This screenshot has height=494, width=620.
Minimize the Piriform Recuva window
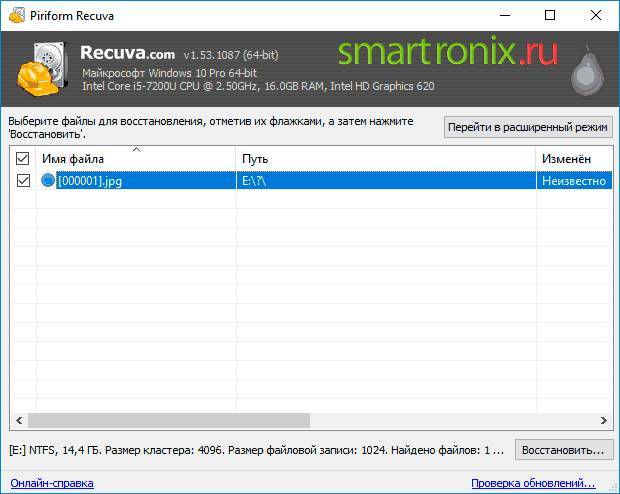tap(505, 15)
